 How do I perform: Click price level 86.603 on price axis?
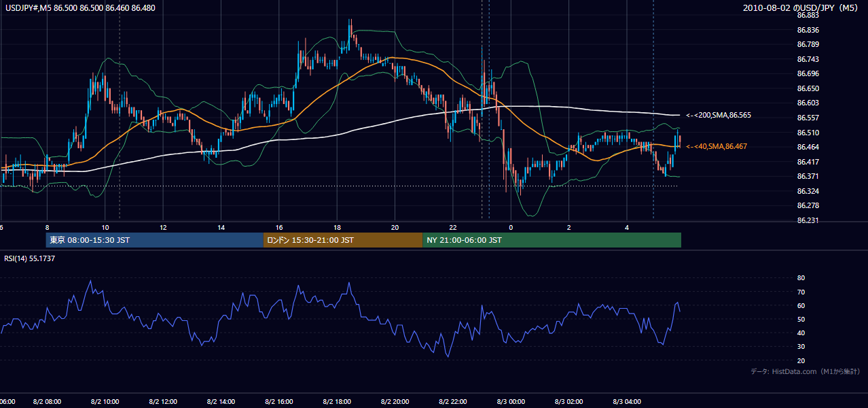pos(808,103)
